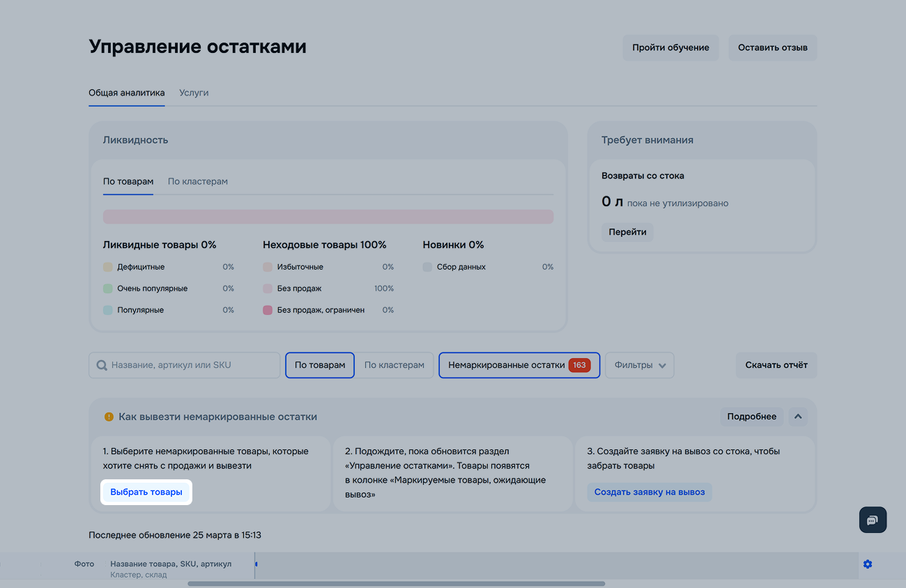
Task: Collapse the unmarked stock instructions panel
Action: 798,417
